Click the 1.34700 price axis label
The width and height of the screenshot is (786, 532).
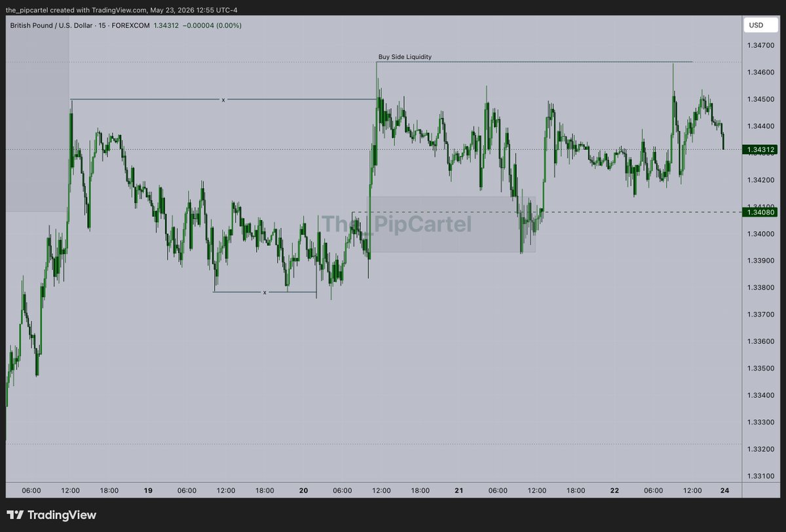pos(759,45)
